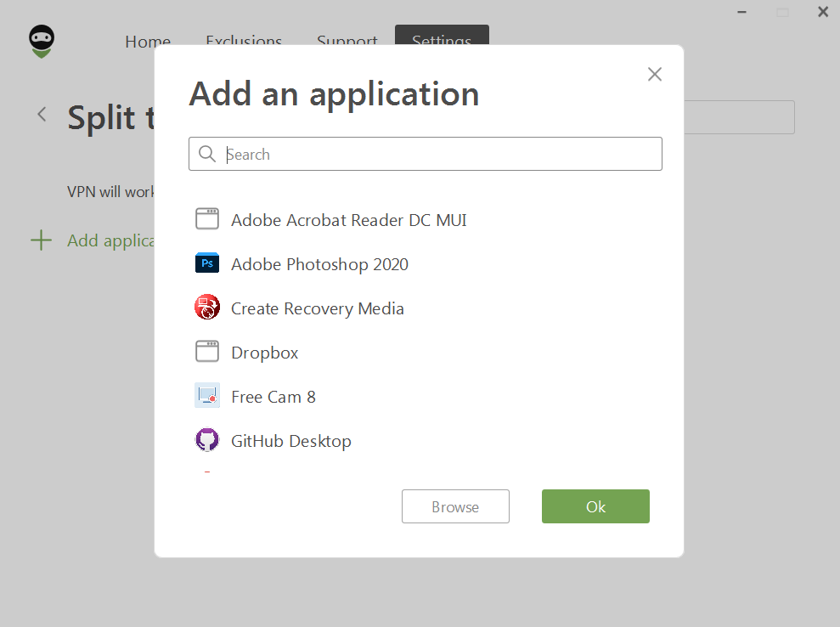The width and height of the screenshot is (840, 627).
Task: Click the Dropbox generic window icon
Action: pyautogui.click(x=206, y=352)
